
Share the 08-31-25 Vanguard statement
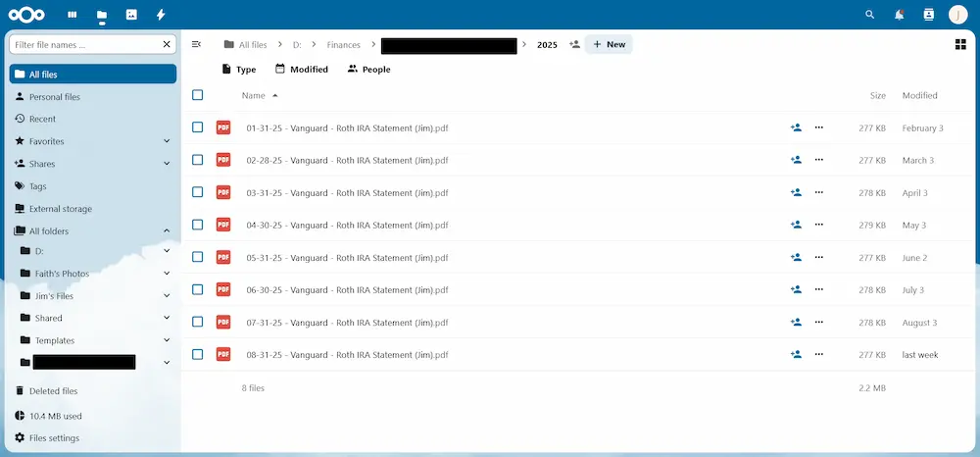(x=796, y=354)
